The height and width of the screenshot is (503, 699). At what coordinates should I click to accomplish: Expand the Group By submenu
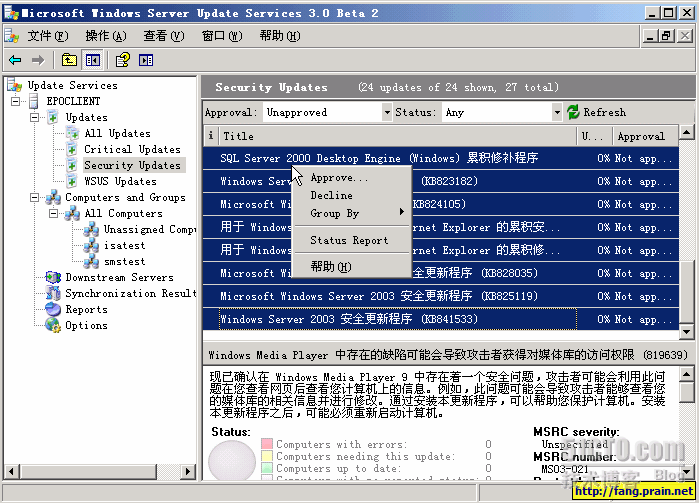[x=351, y=213]
